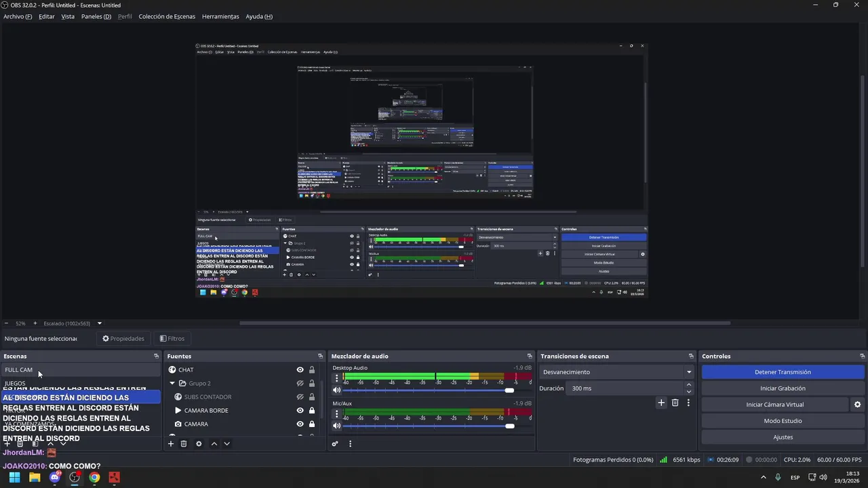Click the SUBS CONTADOR globe icon
The width and height of the screenshot is (868, 488).
[178, 397]
